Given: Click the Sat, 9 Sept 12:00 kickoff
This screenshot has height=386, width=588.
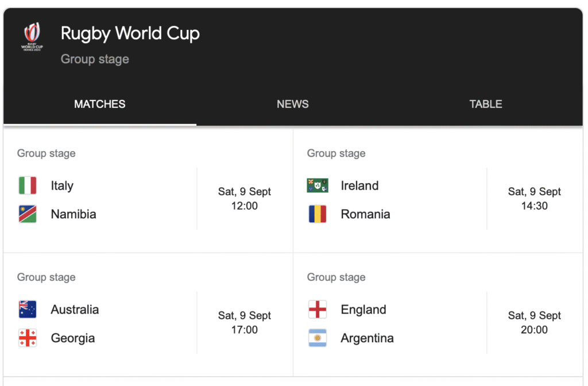Looking at the screenshot, I should click(x=244, y=199).
